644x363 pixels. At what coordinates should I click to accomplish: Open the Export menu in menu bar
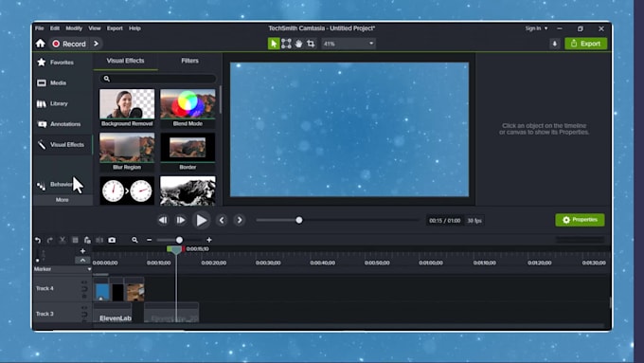tap(115, 28)
